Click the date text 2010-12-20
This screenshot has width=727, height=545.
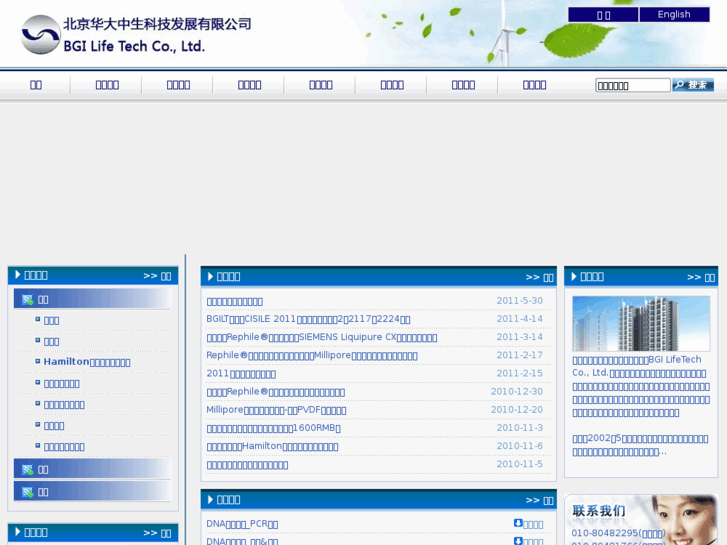point(517,410)
